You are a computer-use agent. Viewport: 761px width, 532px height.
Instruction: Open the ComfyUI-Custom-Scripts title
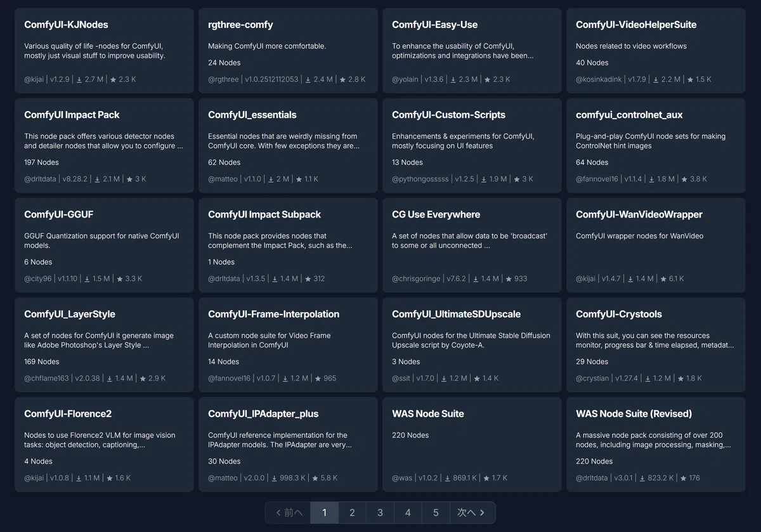click(x=448, y=115)
